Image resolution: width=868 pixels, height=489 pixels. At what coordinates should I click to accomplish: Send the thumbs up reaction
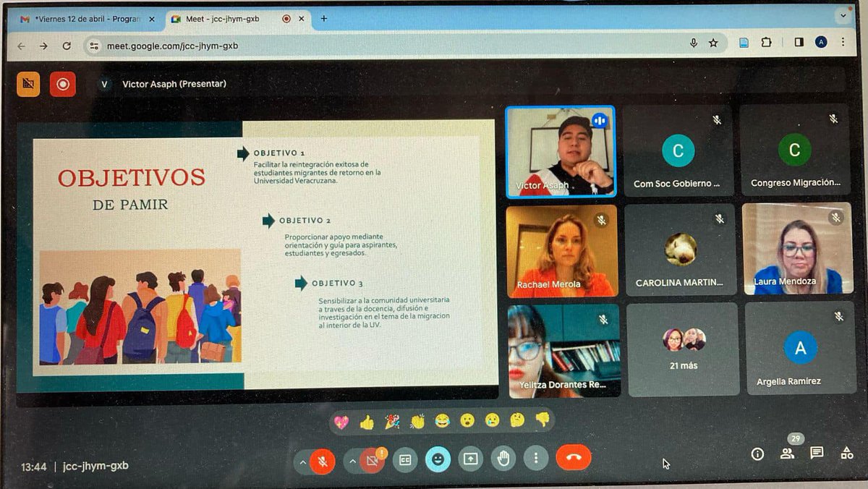click(x=367, y=421)
